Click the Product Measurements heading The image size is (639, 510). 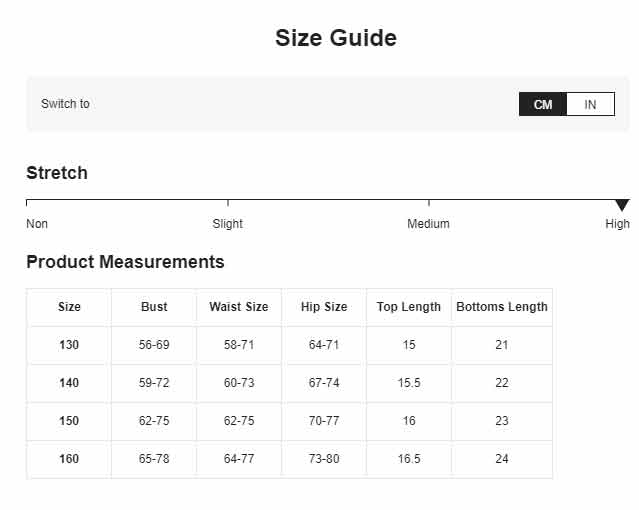(125, 262)
